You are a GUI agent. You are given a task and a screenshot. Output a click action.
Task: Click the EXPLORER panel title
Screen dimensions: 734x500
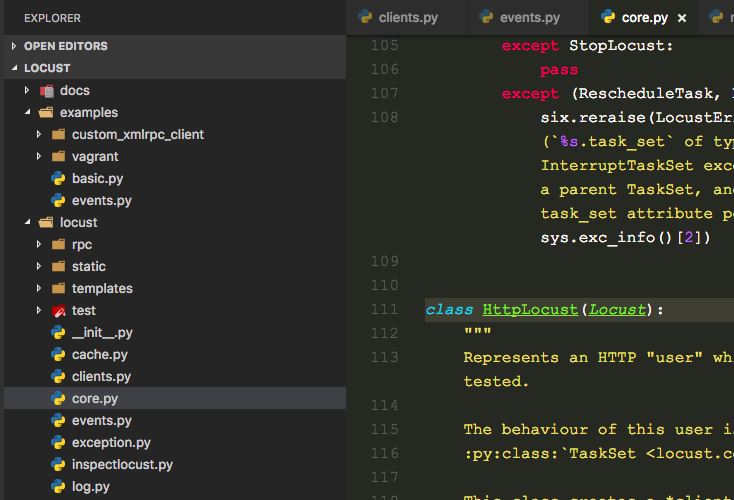pyautogui.click(x=52, y=18)
